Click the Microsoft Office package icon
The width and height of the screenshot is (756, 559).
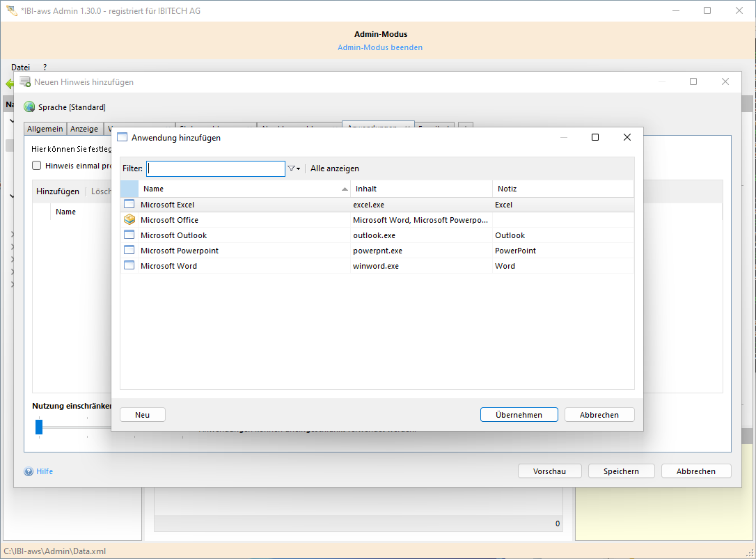coord(129,220)
